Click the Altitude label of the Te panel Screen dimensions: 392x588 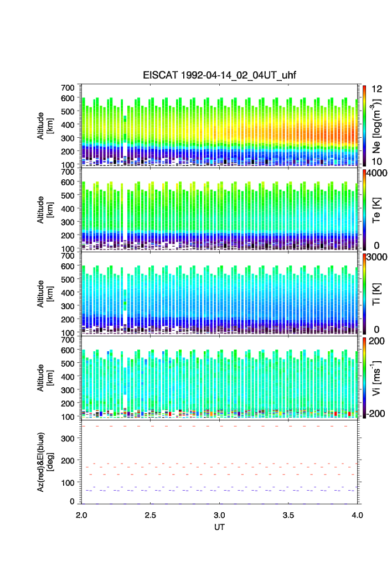click(x=45, y=210)
